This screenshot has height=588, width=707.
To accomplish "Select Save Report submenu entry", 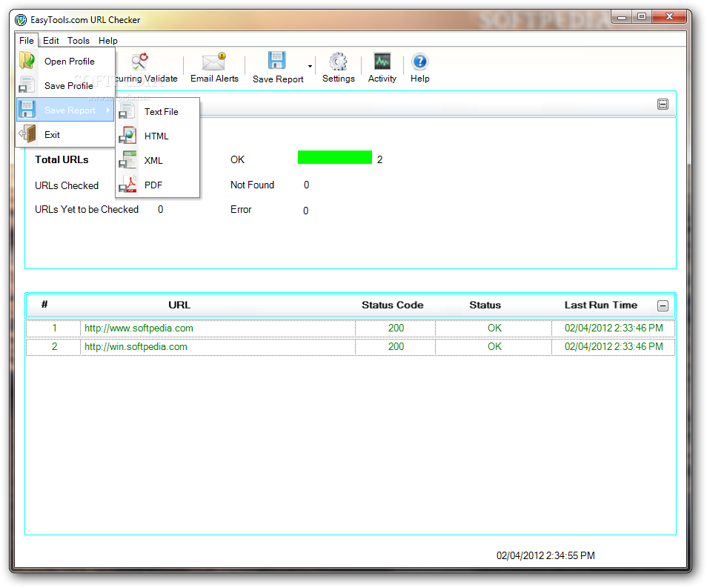I will [x=66, y=110].
